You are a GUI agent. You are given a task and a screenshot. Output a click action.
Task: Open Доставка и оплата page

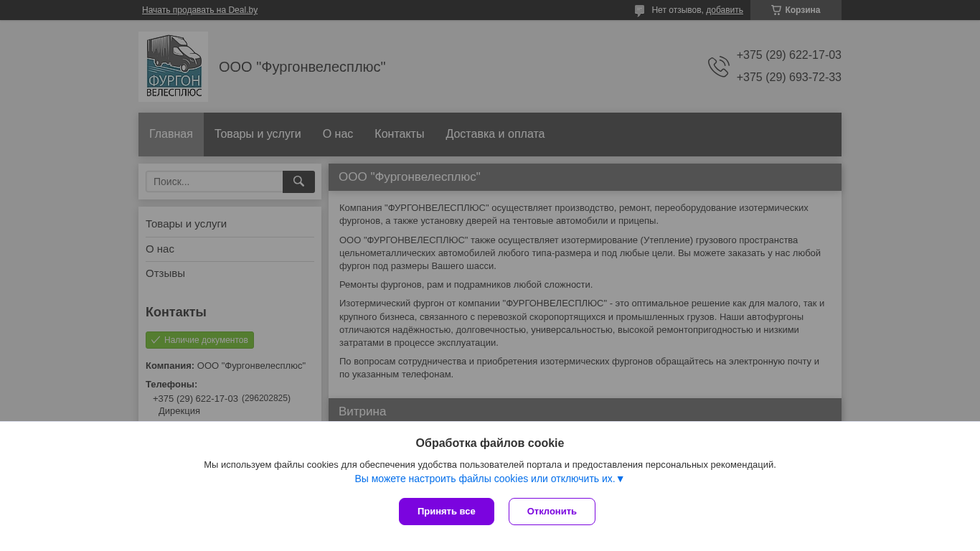[x=495, y=134]
